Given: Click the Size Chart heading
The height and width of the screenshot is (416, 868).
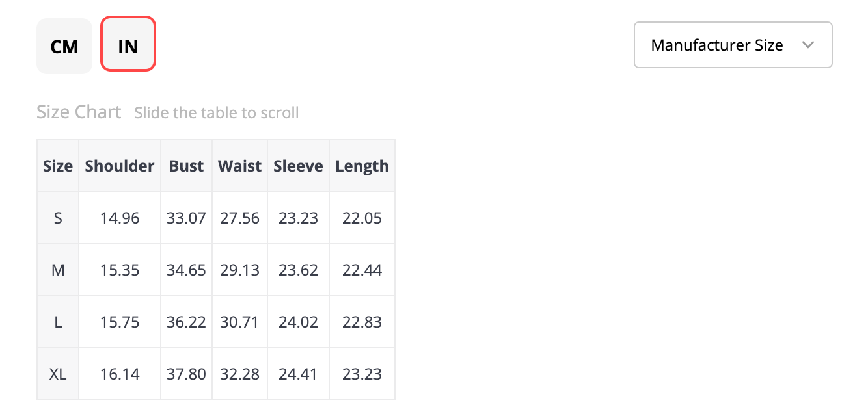Looking at the screenshot, I should coord(79,112).
